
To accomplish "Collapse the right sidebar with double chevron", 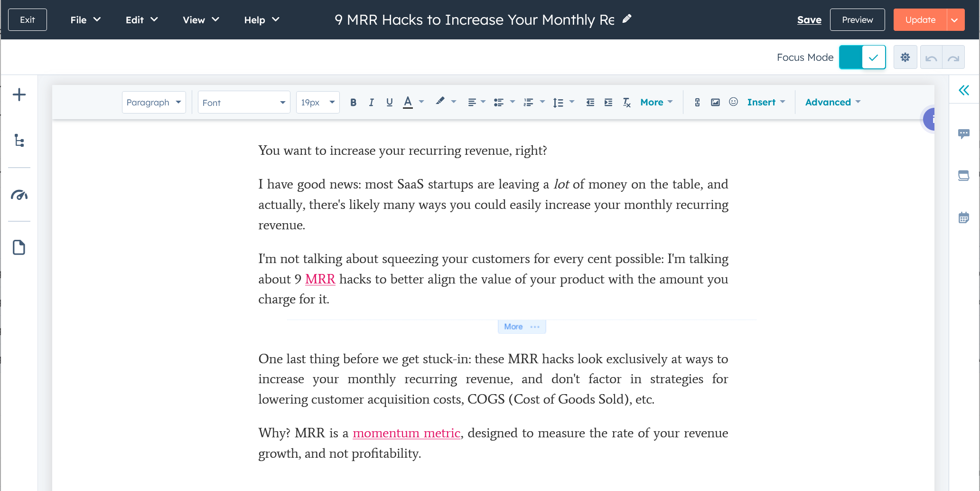I will 964,90.
